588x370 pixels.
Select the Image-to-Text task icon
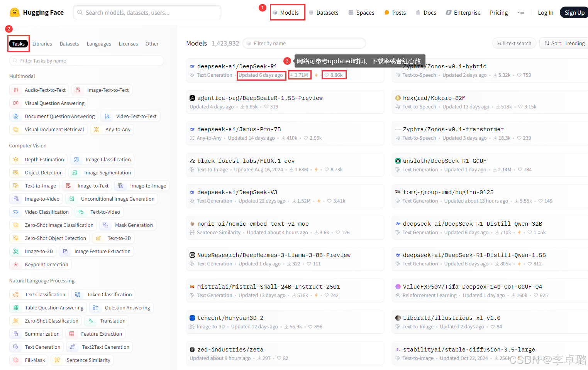[68, 186]
